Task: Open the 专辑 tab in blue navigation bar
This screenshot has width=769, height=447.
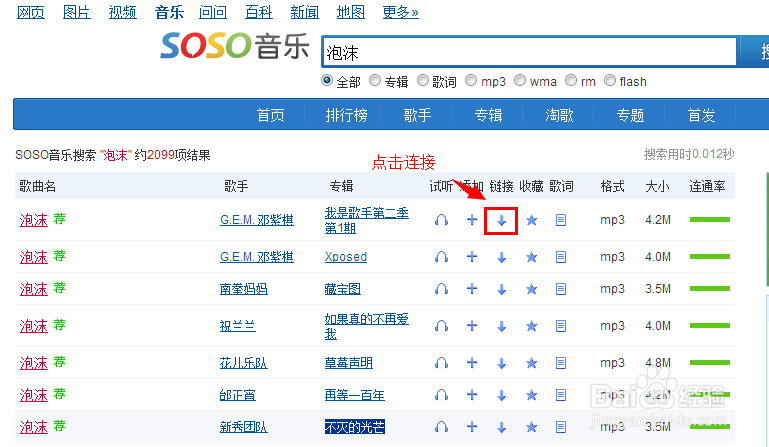Action: (x=488, y=115)
